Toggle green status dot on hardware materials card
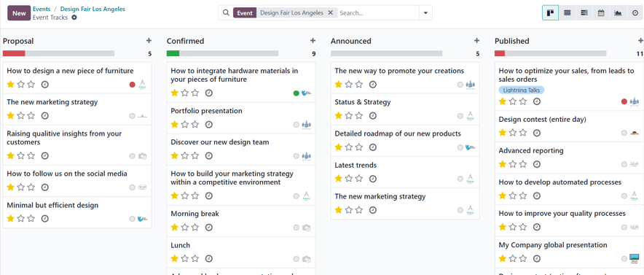644x275 pixels. point(296,93)
